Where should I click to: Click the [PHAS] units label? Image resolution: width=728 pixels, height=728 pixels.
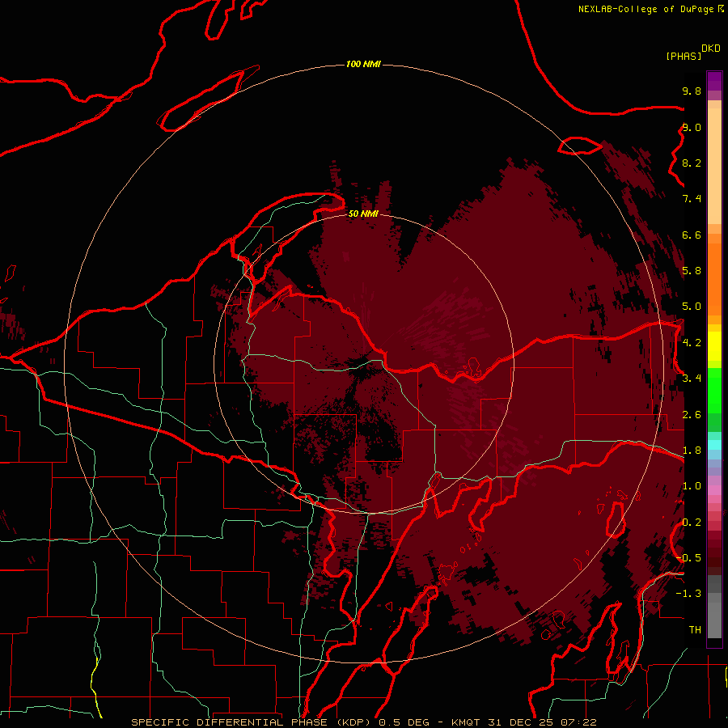[684, 56]
